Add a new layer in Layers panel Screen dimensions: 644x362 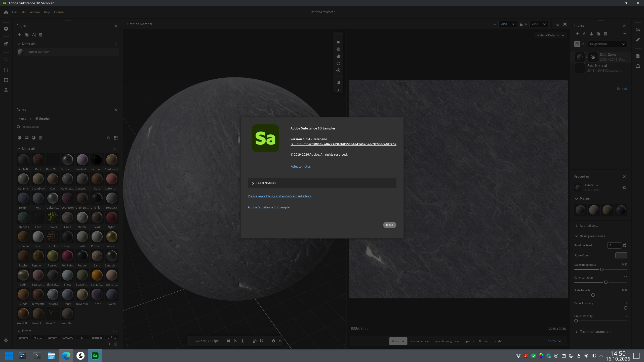[x=577, y=34]
